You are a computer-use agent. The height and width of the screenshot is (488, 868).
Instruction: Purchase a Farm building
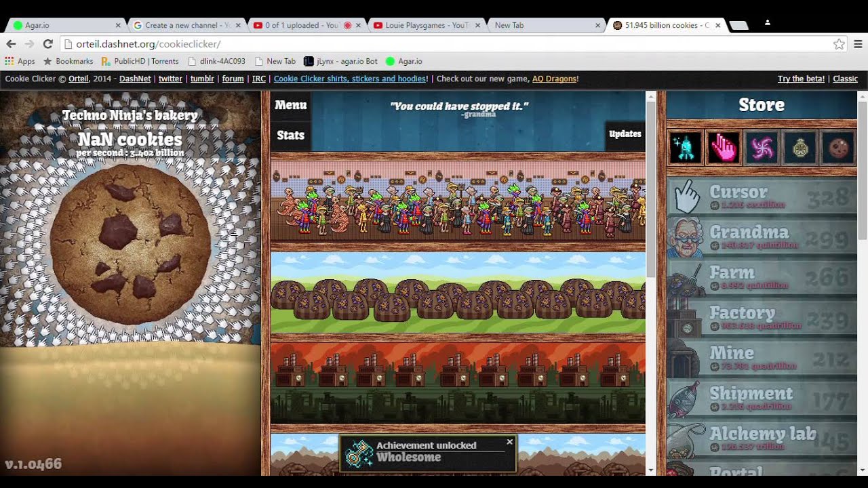(x=762, y=278)
